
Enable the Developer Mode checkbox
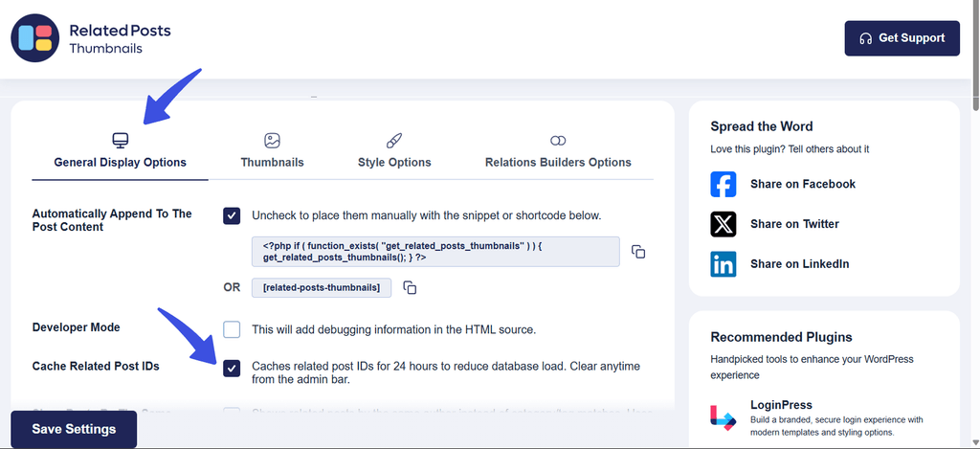(x=232, y=329)
